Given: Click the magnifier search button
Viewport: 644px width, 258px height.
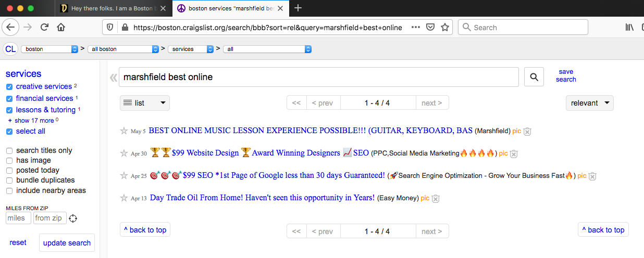Looking at the screenshot, I should click(x=534, y=77).
